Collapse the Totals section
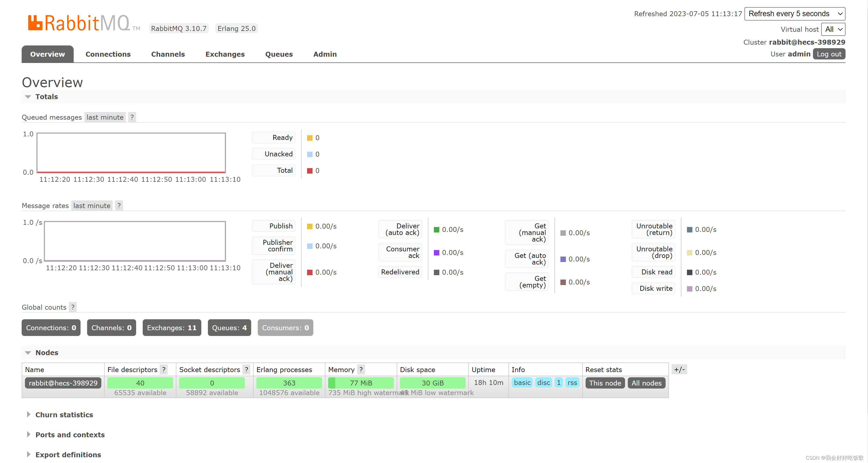Screen dimensions: 868x463 [46, 97]
